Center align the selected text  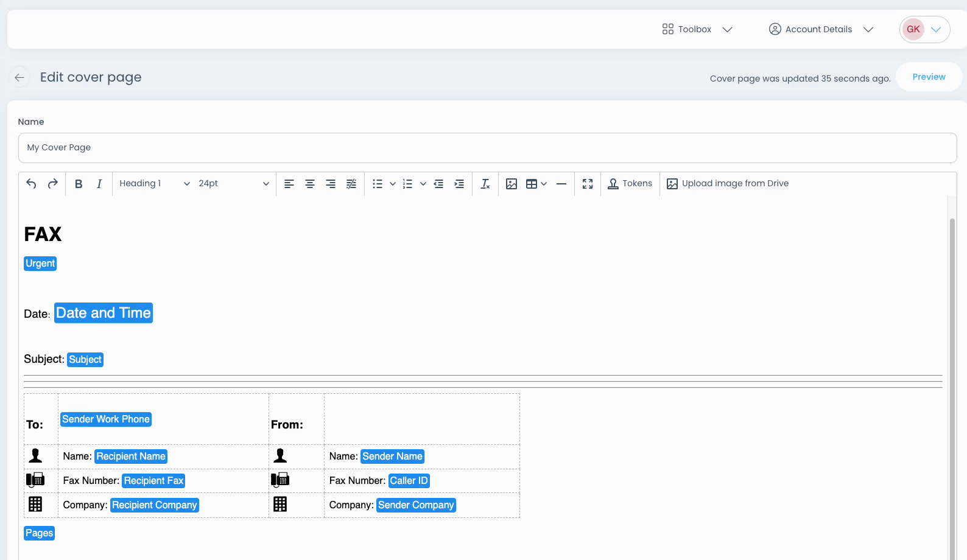[310, 184]
